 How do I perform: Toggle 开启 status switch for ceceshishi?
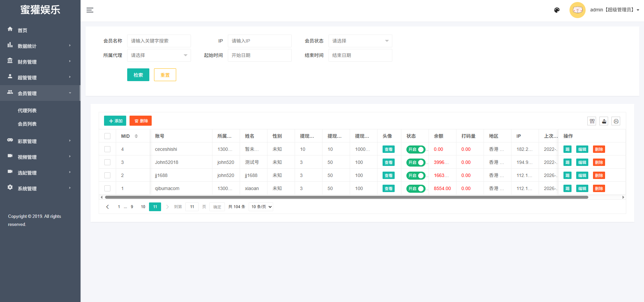pos(416,149)
